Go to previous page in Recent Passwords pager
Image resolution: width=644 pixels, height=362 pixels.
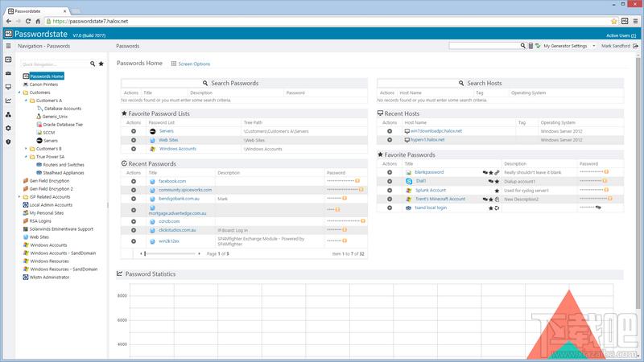(x=141, y=253)
